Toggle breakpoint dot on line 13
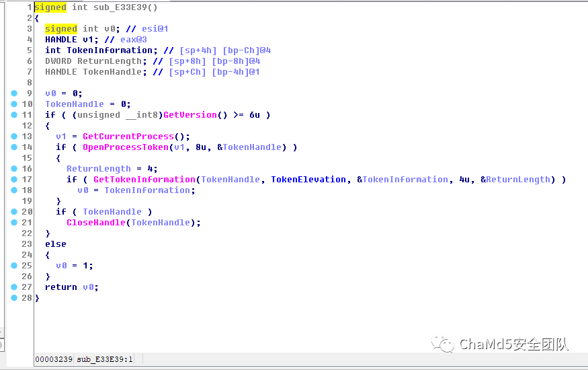The width and height of the screenshot is (588, 370). [x=14, y=136]
